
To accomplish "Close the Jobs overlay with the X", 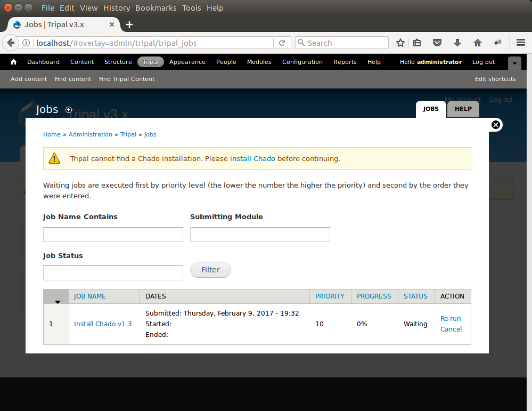I will click(x=495, y=125).
